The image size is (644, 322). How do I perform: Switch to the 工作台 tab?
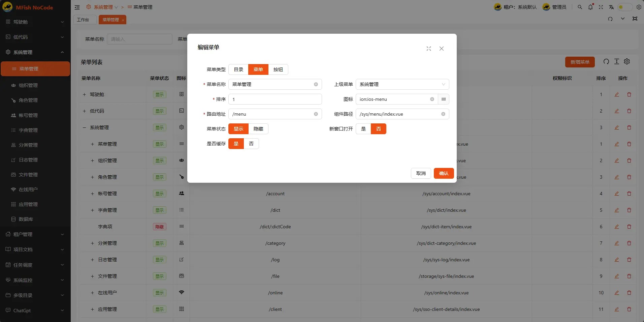83,20
